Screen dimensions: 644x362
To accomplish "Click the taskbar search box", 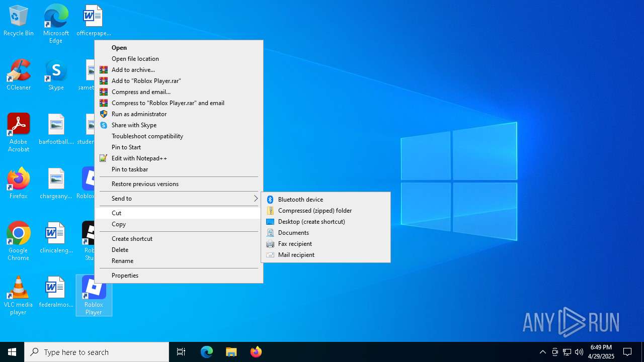I will [97, 352].
